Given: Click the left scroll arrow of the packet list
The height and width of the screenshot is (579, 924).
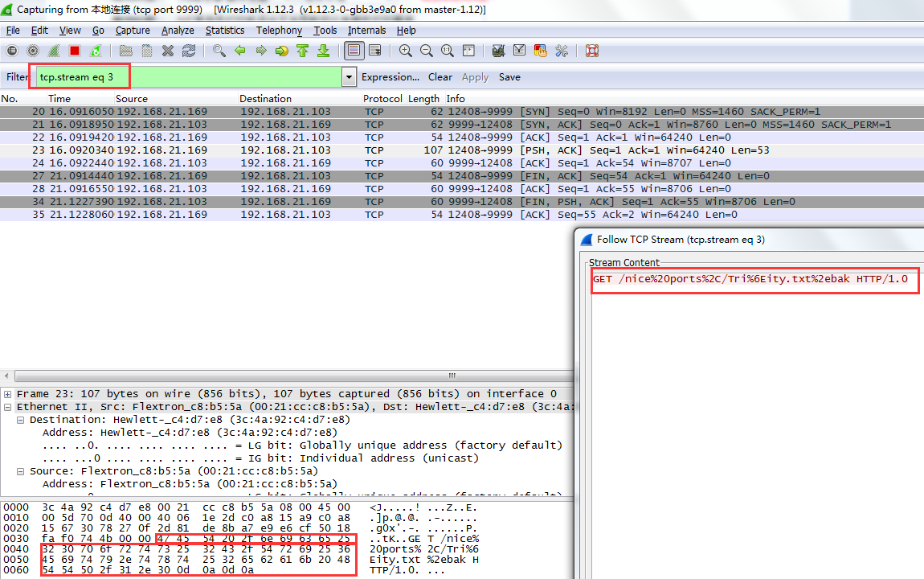Looking at the screenshot, I should [6, 376].
